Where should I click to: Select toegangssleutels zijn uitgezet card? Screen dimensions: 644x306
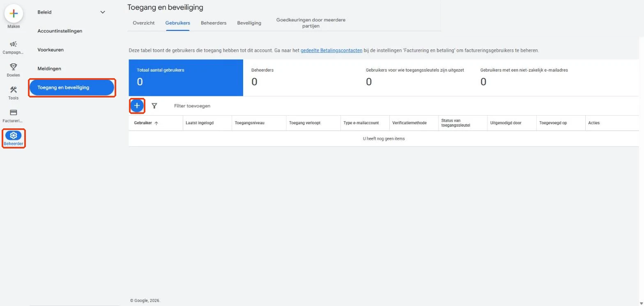click(415, 78)
